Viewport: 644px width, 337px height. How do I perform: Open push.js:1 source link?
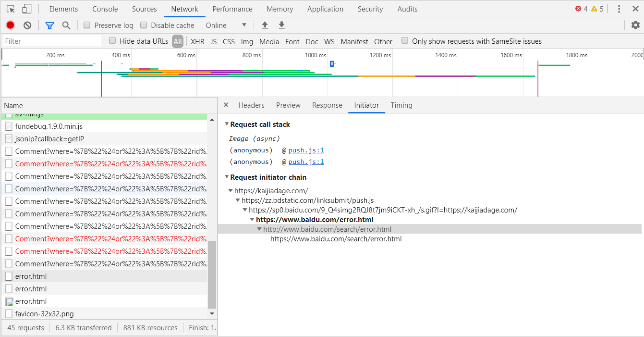(x=306, y=150)
